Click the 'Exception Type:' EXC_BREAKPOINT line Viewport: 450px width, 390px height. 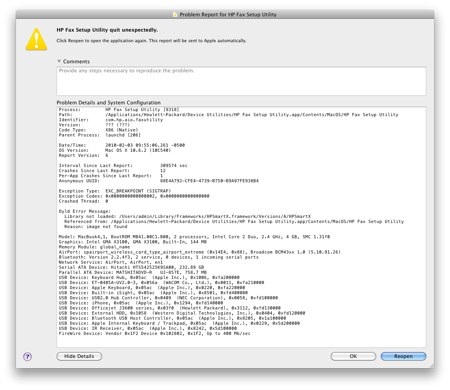(x=115, y=191)
